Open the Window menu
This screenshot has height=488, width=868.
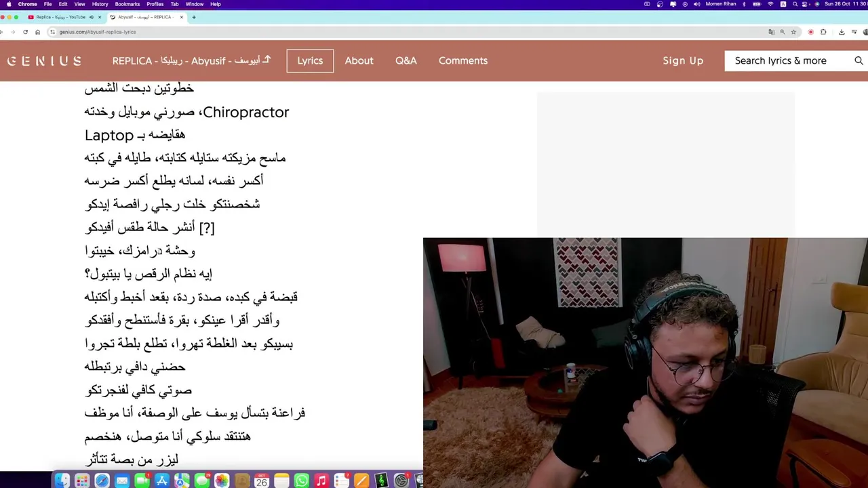coord(195,4)
